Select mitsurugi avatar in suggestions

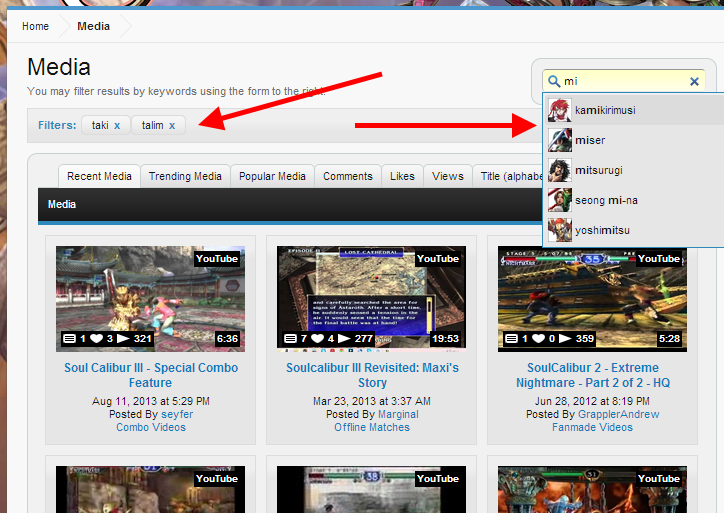coord(560,170)
